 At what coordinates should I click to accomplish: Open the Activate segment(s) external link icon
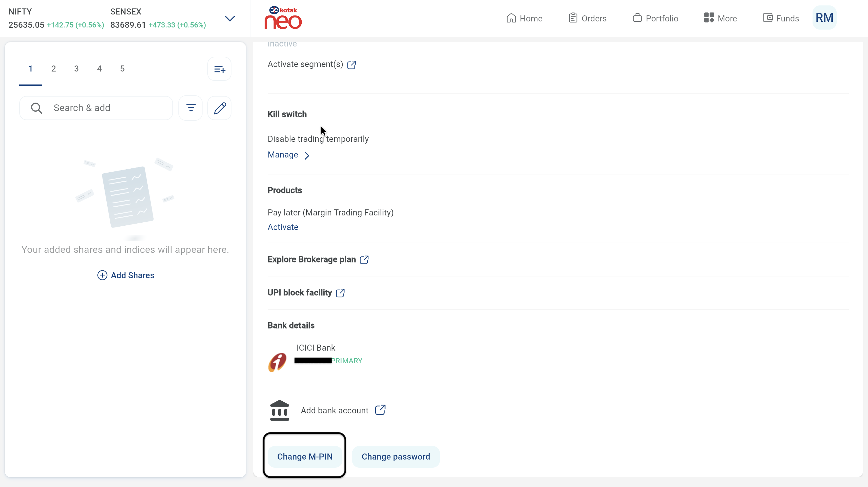pyautogui.click(x=351, y=64)
